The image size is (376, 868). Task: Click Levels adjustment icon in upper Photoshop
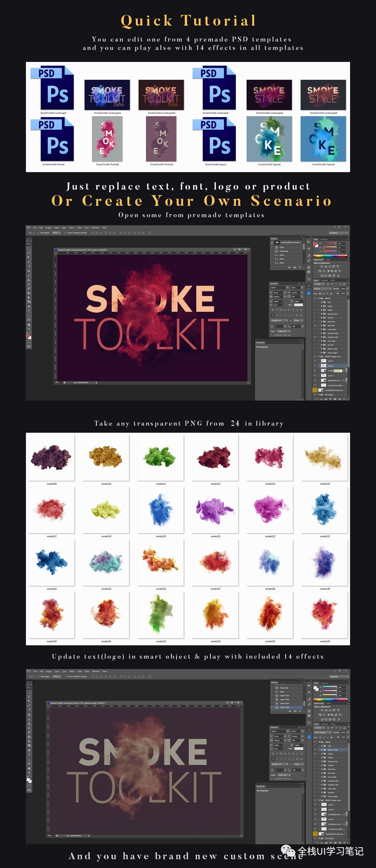coord(326,266)
